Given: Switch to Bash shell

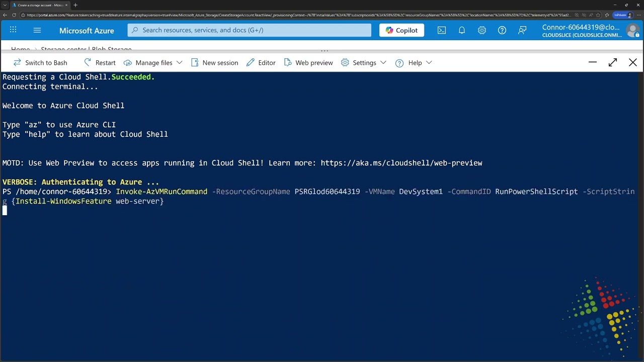Looking at the screenshot, I should (40, 63).
